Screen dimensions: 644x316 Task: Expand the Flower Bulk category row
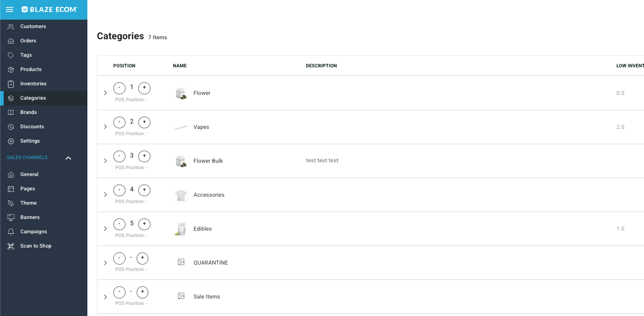pyautogui.click(x=105, y=161)
